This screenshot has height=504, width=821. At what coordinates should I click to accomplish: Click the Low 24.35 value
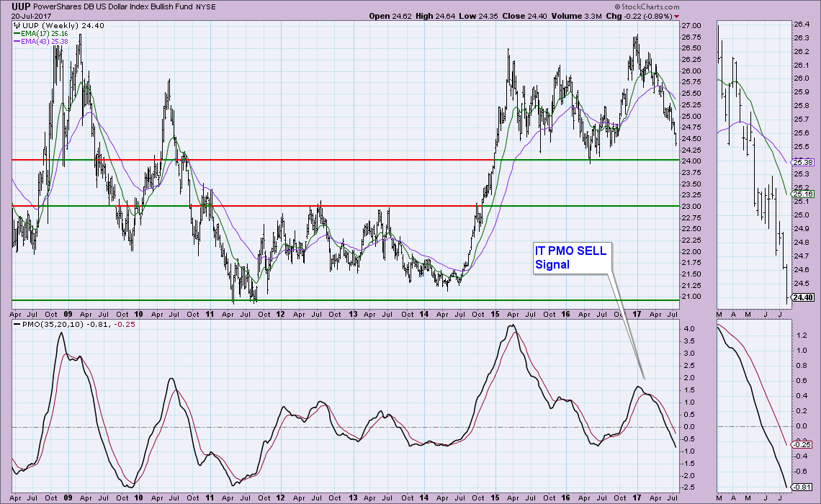pyautogui.click(x=479, y=17)
